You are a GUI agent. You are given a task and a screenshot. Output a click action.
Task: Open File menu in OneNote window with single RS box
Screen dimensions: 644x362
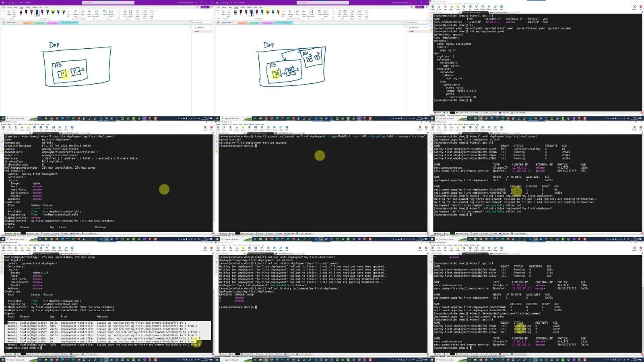[3, 7]
